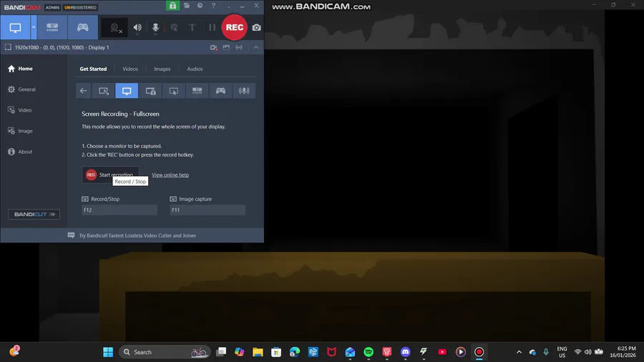Screen dimensions: 644x362
Task: Click the UNREGISTERED badge
Action: (x=80, y=7)
